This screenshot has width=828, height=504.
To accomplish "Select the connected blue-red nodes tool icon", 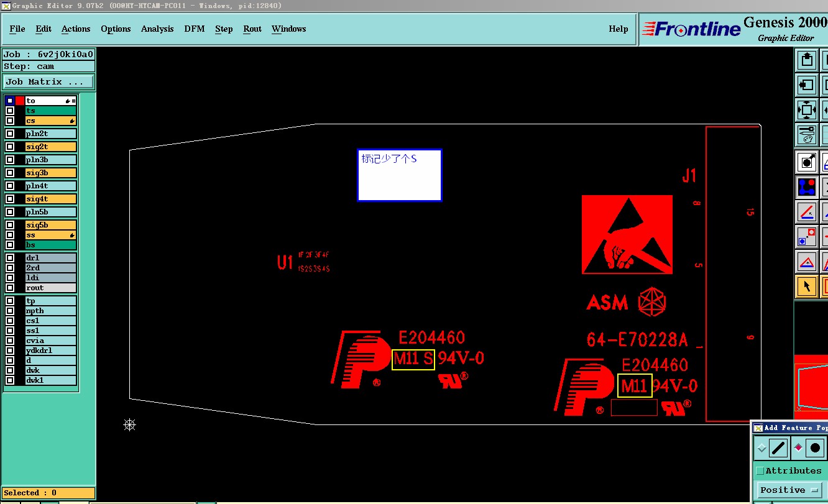I will click(x=807, y=186).
